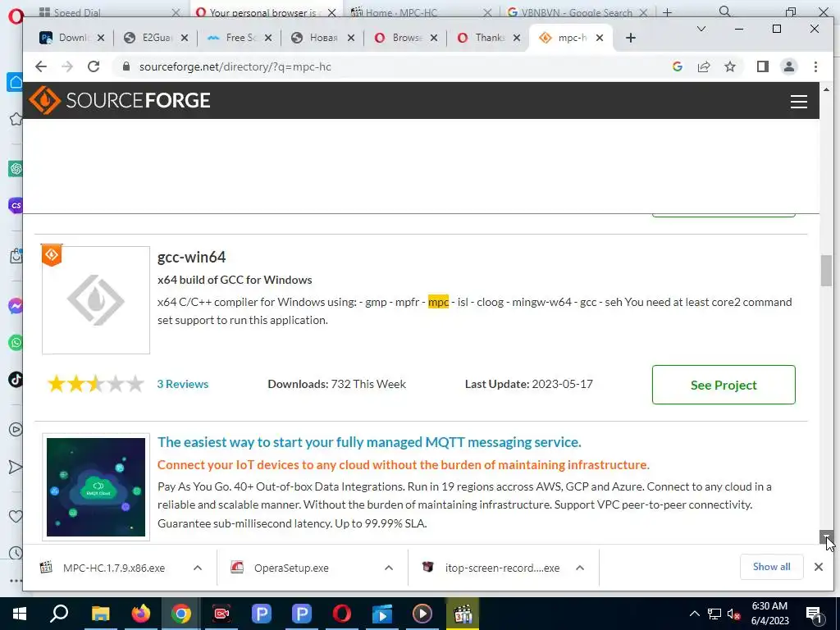840x630 pixels.
Task: Show hidden system tray icons
Action: [694, 614]
